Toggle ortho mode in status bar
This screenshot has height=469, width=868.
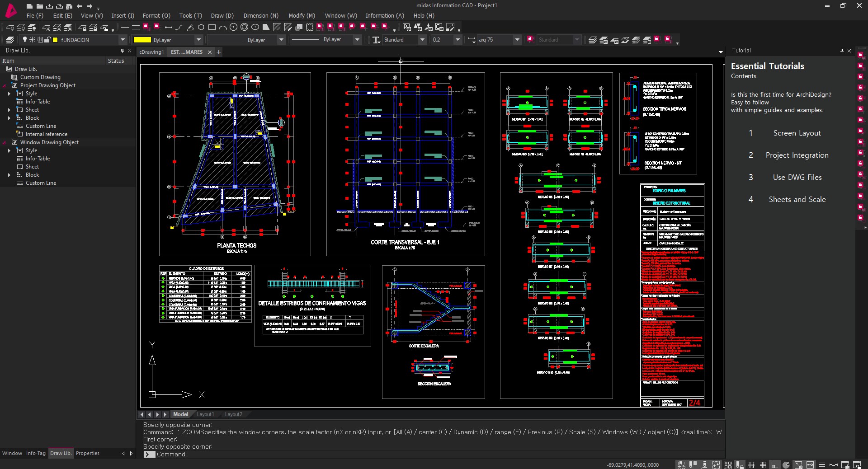pyautogui.click(x=774, y=465)
